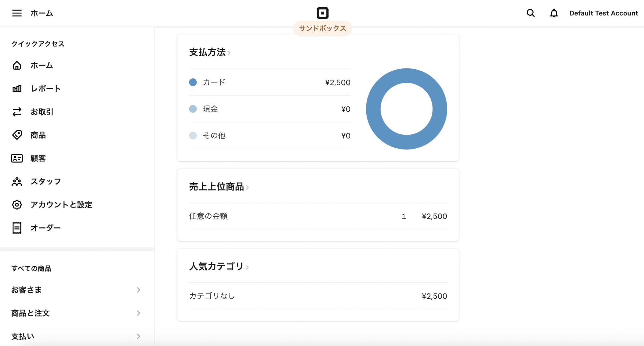The height and width of the screenshot is (346, 644).
Task: Click the オーダー receipt icon
Action: pyautogui.click(x=17, y=228)
